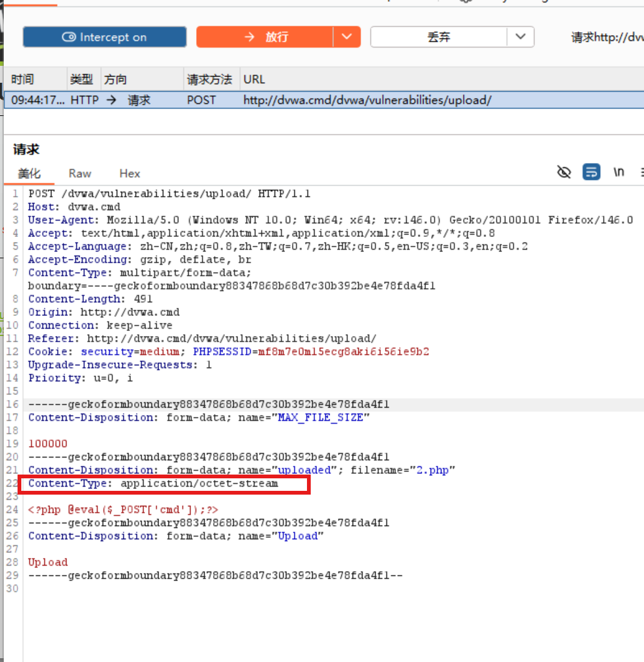Click the Origin: http://dvwa.cmd line
The image size is (644, 662).
coord(104,312)
